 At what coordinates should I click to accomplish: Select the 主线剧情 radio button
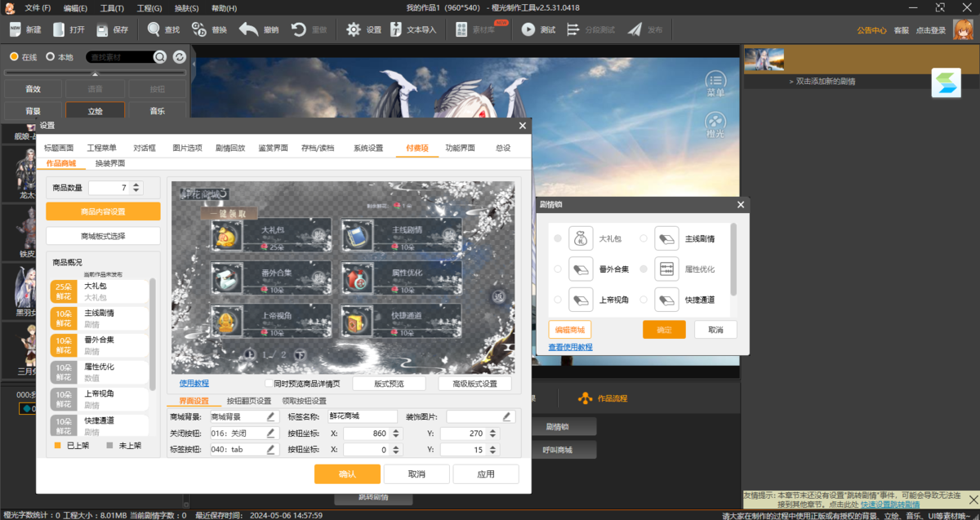coord(644,238)
